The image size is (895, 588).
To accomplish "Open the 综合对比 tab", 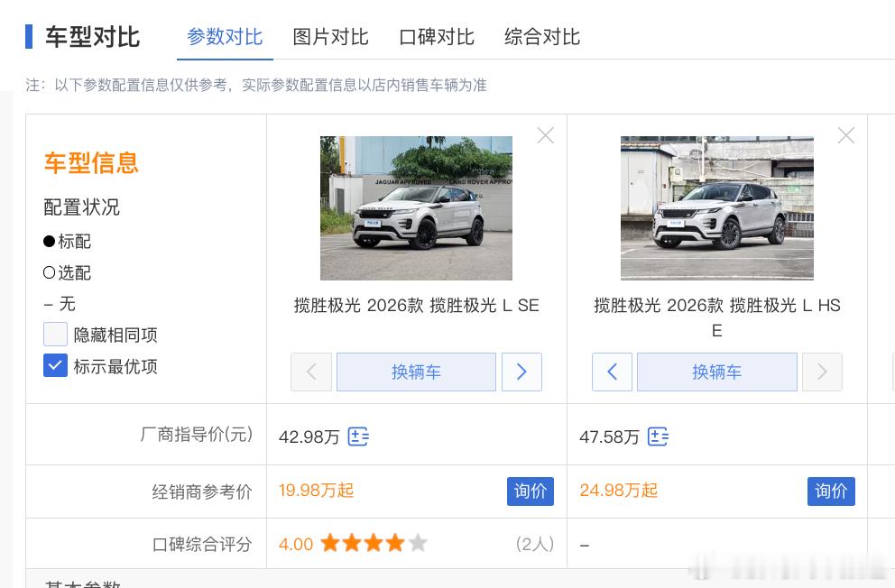I will 542,37.
